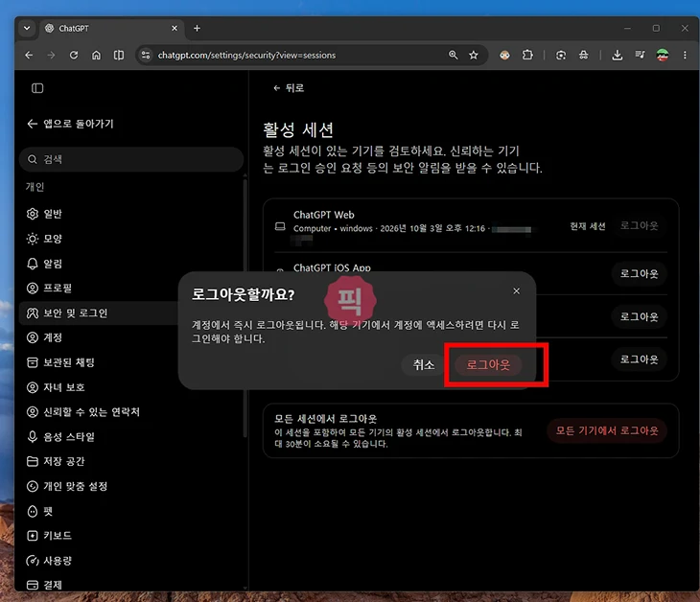Open media control toolbar icon
The width and height of the screenshot is (700, 602).
[640, 55]
